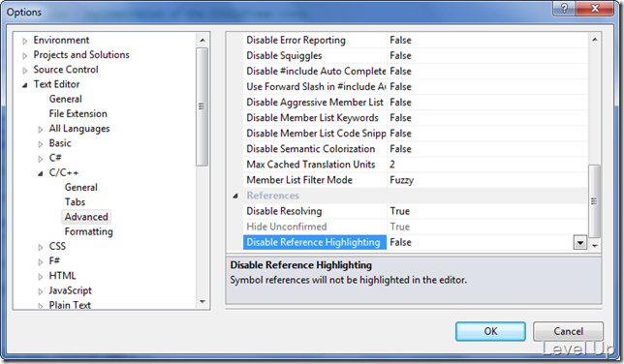Expand the C# language node
624x364 pixels.
[40, 159]
